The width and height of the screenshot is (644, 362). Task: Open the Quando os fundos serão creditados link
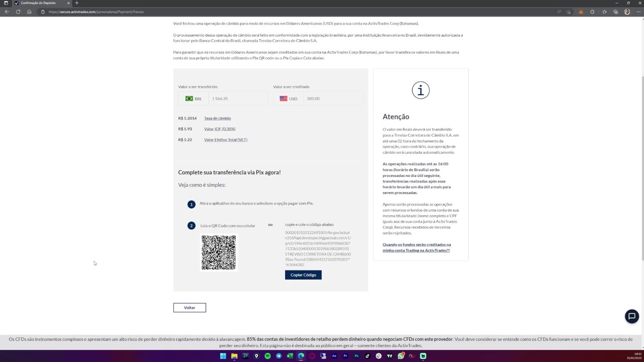coord(417,247)
